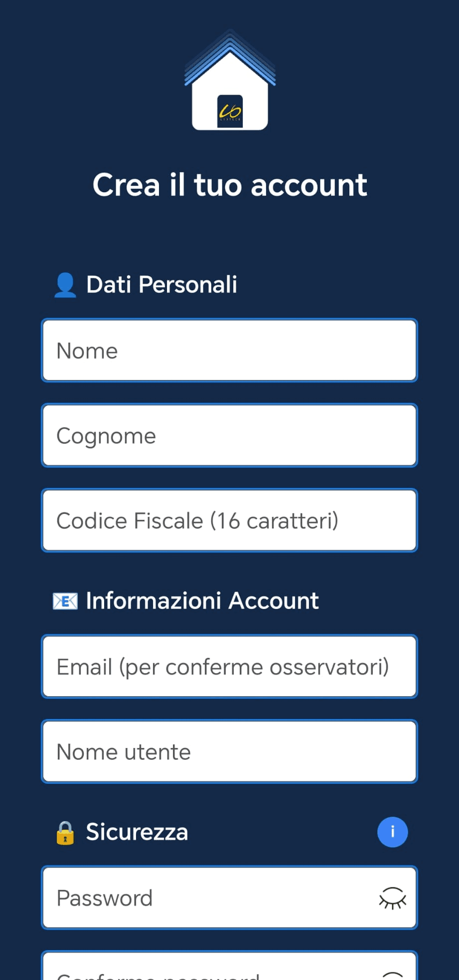Click the Codice Fiscale field
This screenshot has height=980, width=459.
(x=229, y=520)
